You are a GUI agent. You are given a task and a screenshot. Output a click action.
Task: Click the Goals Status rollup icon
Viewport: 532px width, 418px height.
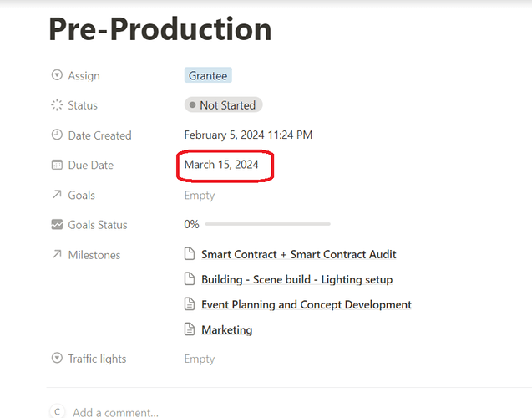(57, 225)
